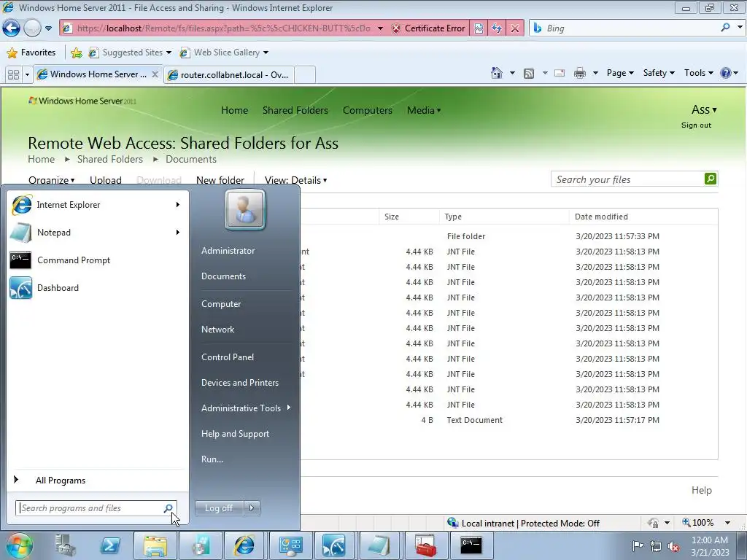This screenshot has width=747, height=560.
Task: Open Dashboard taskbar button
Action: tap(334, 545)
